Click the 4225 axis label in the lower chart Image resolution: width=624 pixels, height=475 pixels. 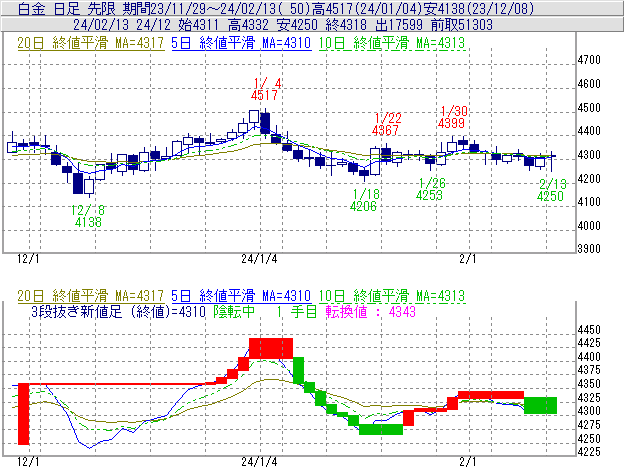589,452
